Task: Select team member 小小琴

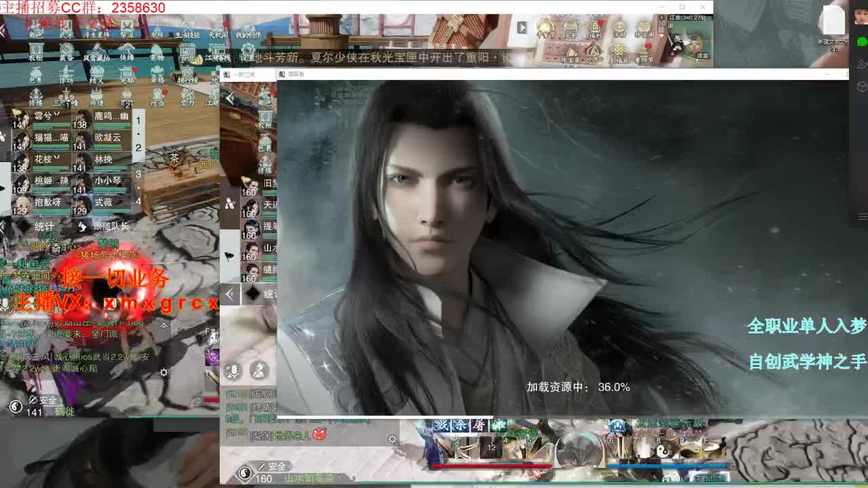Action: click(x=101, y=184)
